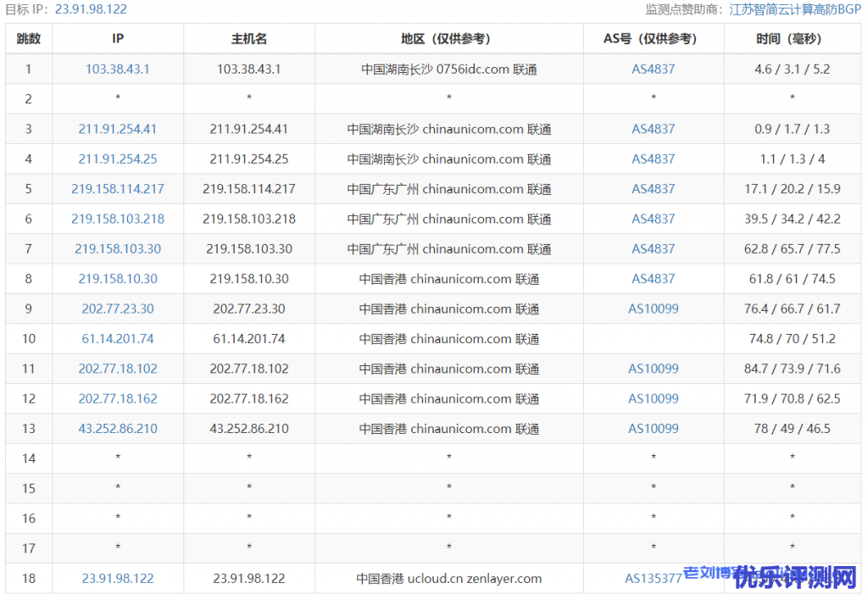Open the 江苏智简云计算高防BGP sponsor link
The height and width of the screenshot is (600, 868).
[794, 9]
